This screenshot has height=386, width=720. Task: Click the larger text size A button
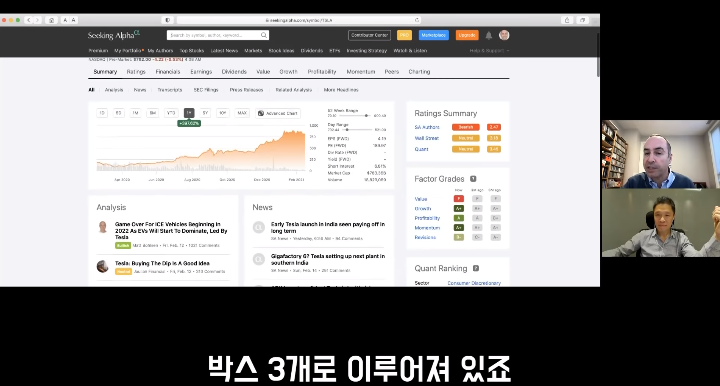(x=73, y=20)
